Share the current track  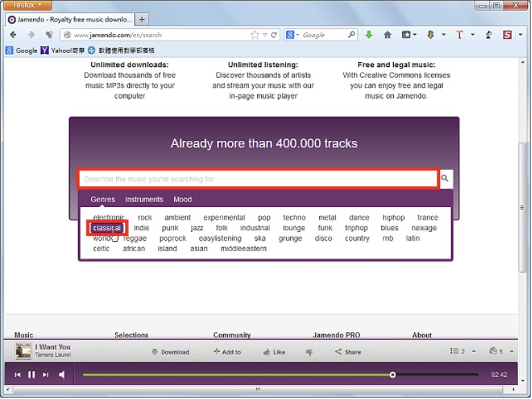click(348, 352)
